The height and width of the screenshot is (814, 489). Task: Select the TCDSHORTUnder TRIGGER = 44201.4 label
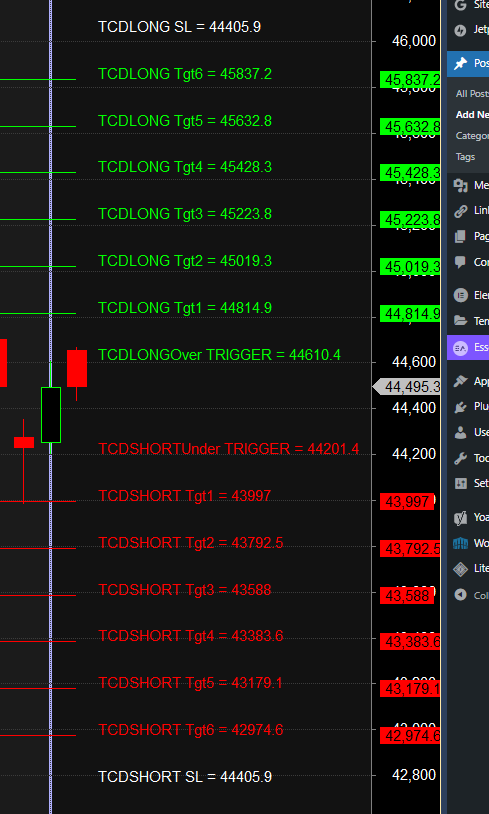click(228, 449)
